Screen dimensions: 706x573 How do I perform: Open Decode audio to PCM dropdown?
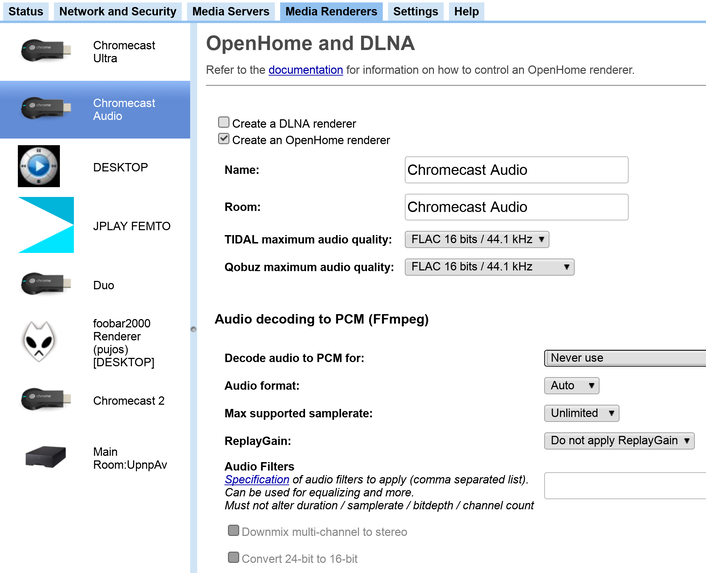[x=625, y=358]
